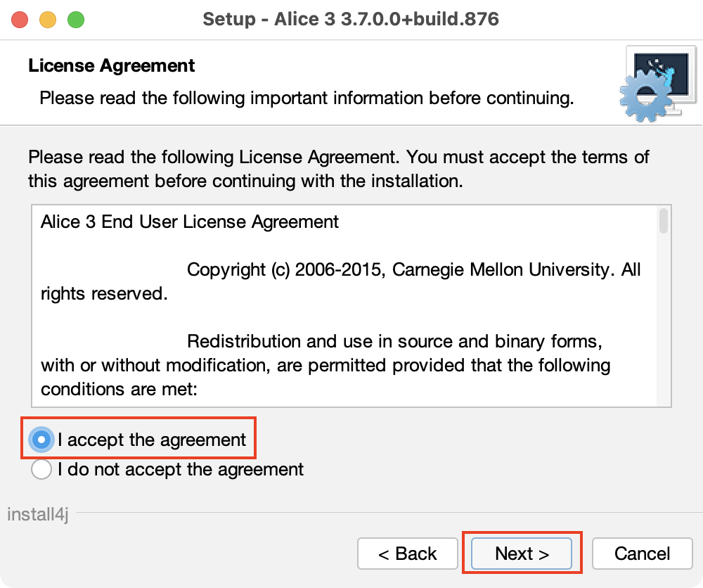703x588 pixels.
Task: Click the red close window button
Action: pos(20,19)
